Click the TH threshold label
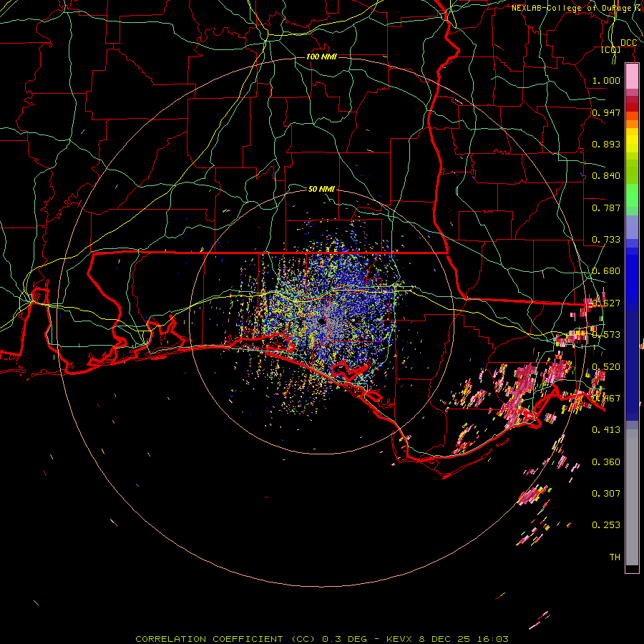644x644 pixels. pyautogui.click(x=615, y=557)
